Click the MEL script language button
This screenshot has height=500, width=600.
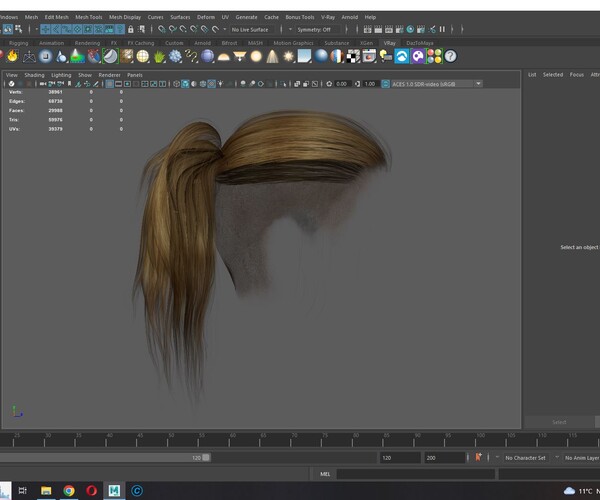[325, 474]
